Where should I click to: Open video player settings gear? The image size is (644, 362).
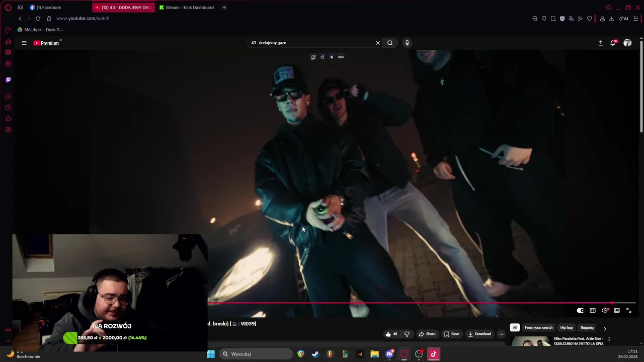[x=605, y=310]
